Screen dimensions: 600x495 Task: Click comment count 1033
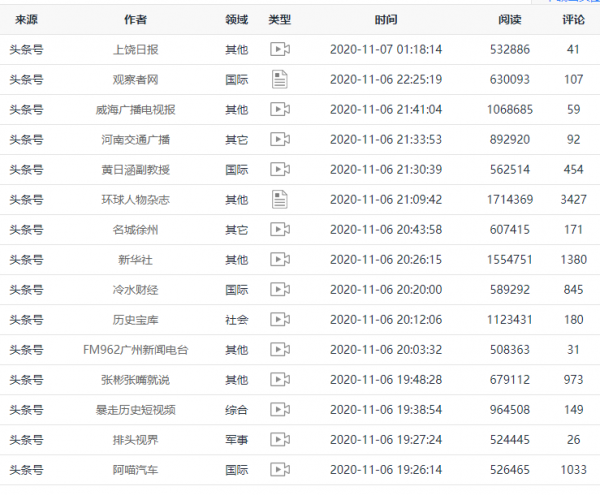coord(574,470)
